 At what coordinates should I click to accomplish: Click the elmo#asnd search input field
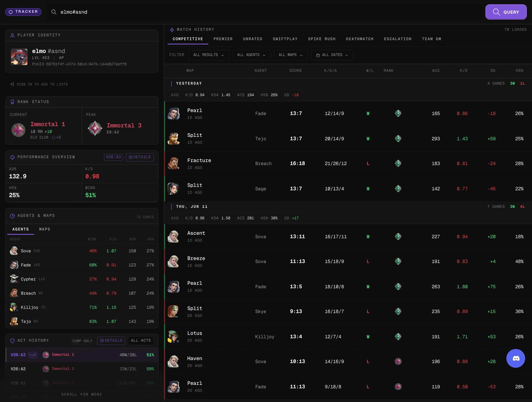pos(265,12)
